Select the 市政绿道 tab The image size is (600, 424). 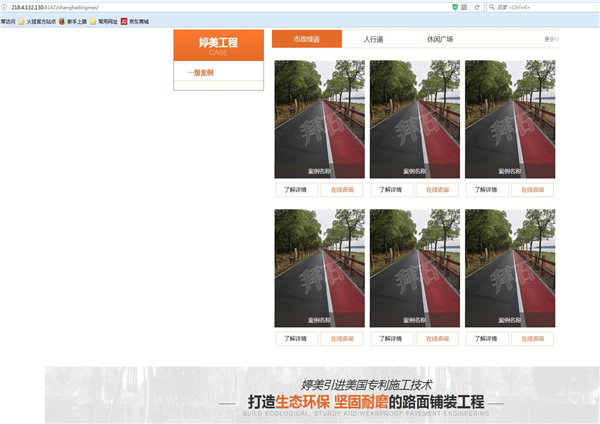point(307,39)
